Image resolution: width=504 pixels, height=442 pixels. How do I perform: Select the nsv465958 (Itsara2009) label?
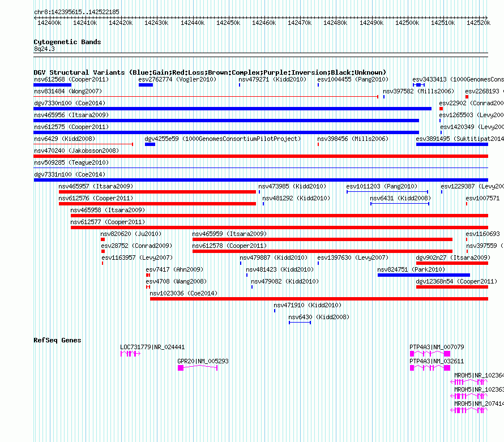108,210
